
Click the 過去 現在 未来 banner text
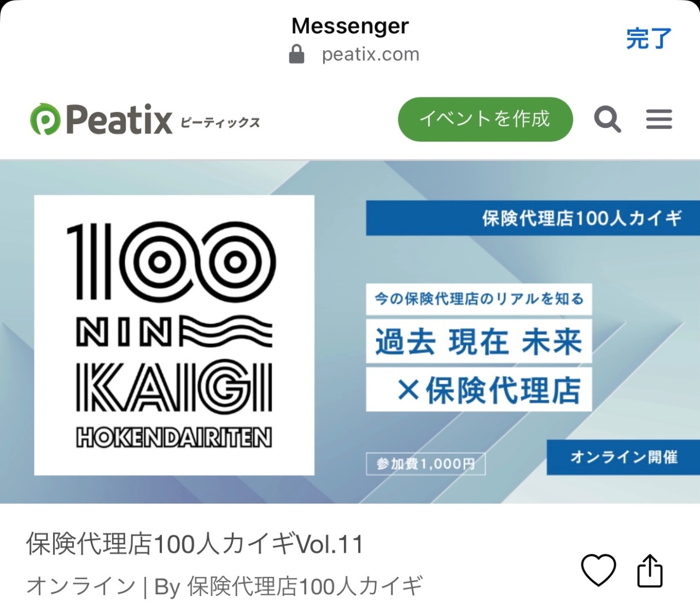click(x=479, y=342)
